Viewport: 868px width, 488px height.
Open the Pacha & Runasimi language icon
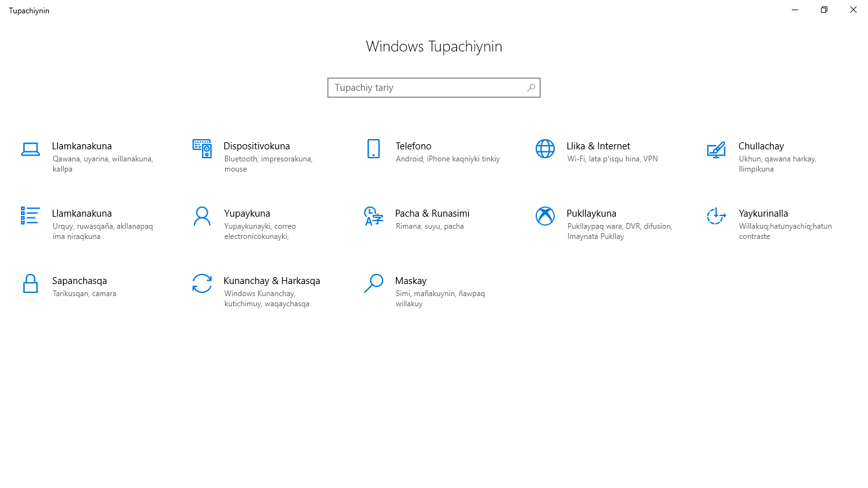[x=374, y=216]
